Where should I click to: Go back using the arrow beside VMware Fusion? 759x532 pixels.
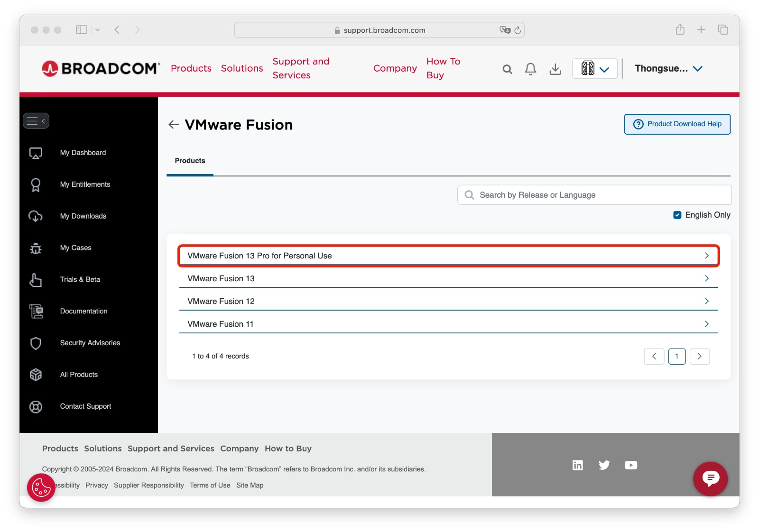174,125
